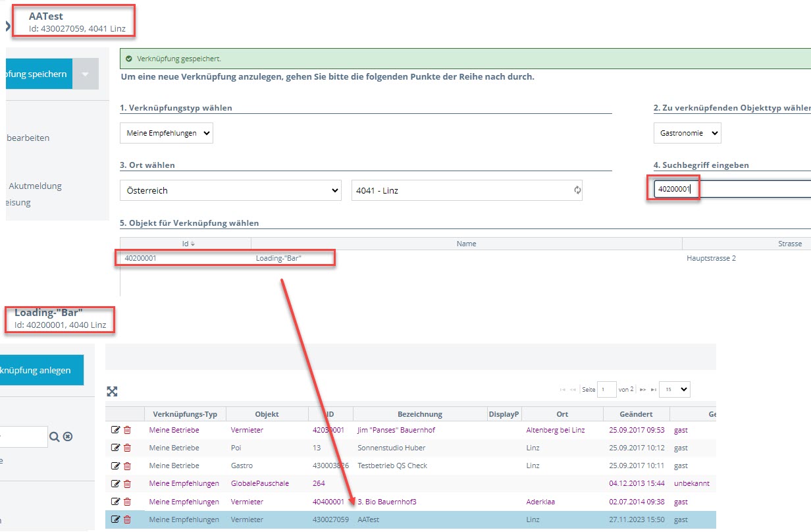Click the Gastro object cell
811x532 pixels.
(241, 465)
